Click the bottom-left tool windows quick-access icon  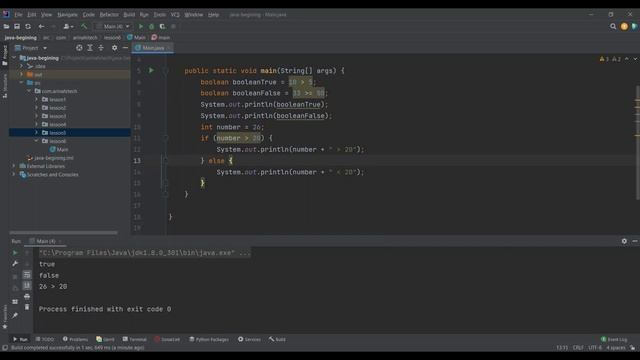pyautogui.click(x=5, y=348)
